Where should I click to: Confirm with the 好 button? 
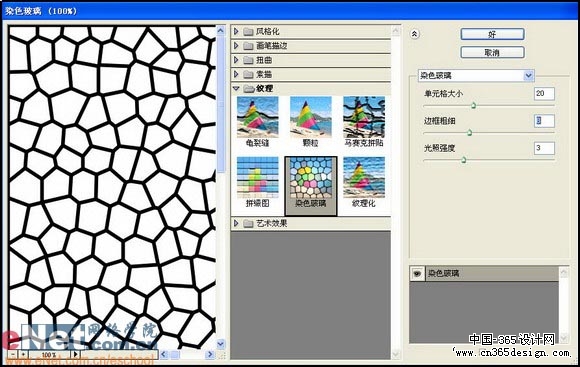point(492,34)
